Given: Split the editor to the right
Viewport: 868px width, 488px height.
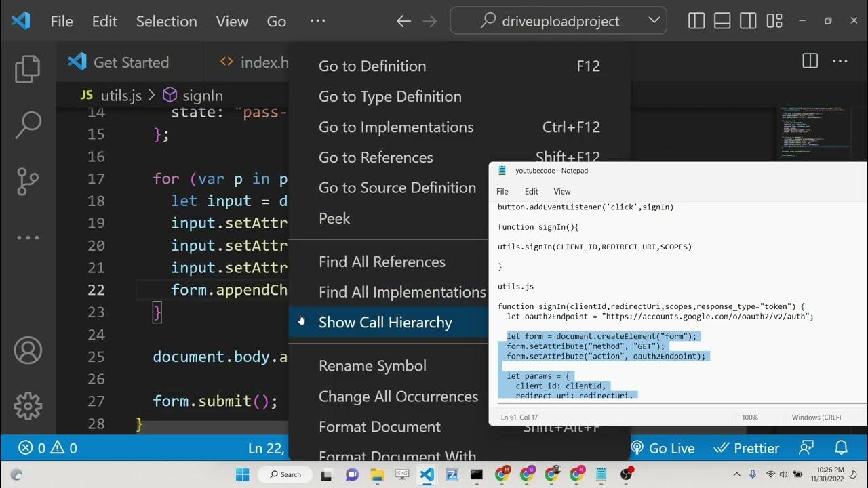Looking at the screenshot, I should pyautogui.click(x=810, y=62).
